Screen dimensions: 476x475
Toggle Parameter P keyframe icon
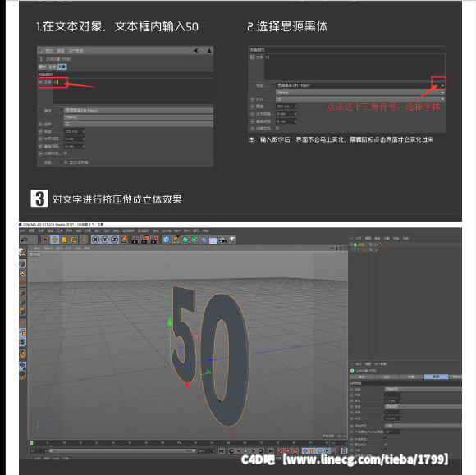[327, 451]
